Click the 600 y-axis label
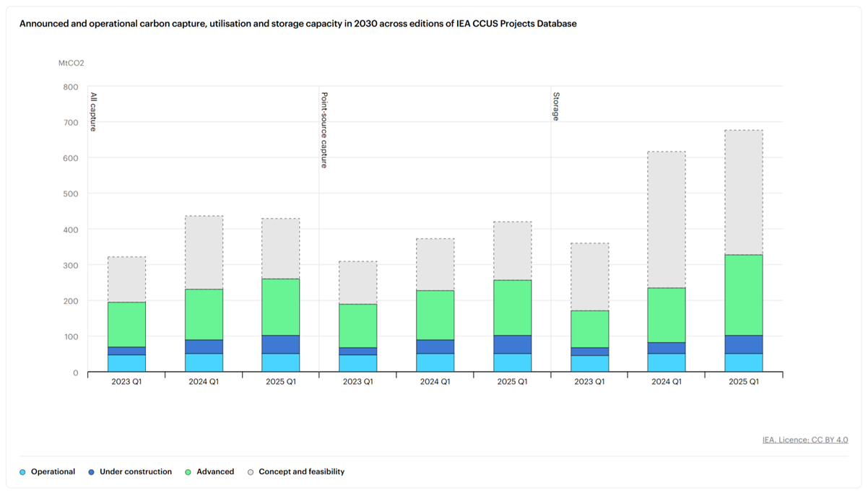 pos(71,158)
